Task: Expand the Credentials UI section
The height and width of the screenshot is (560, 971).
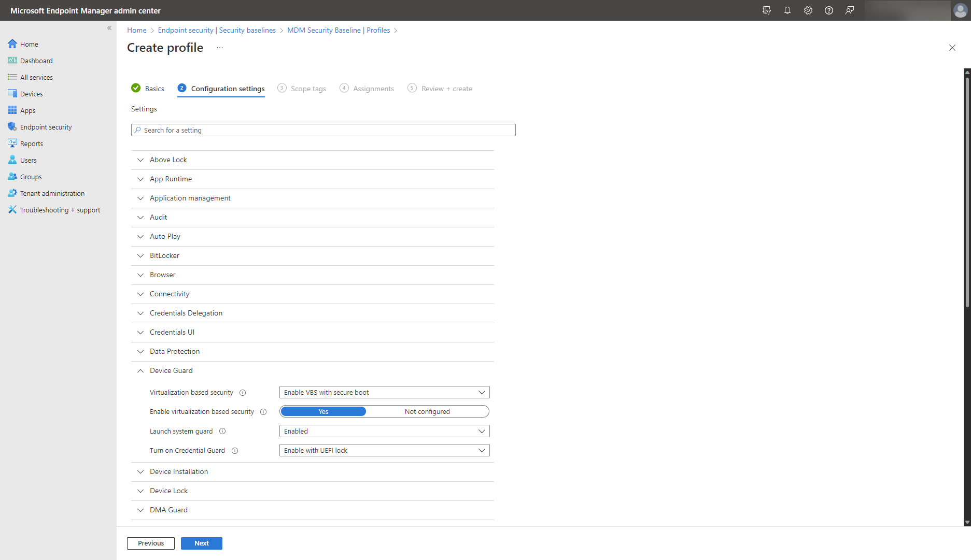Action: tap(313, 333)
